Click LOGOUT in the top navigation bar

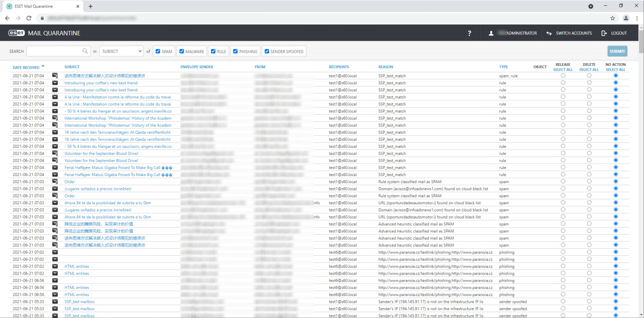tap(619, 33)
